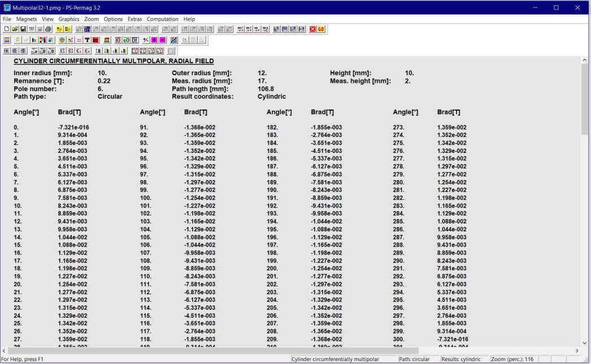Screen dimensions: 591x364
Task: Open the Magnets menu
Action: (27, 19)
